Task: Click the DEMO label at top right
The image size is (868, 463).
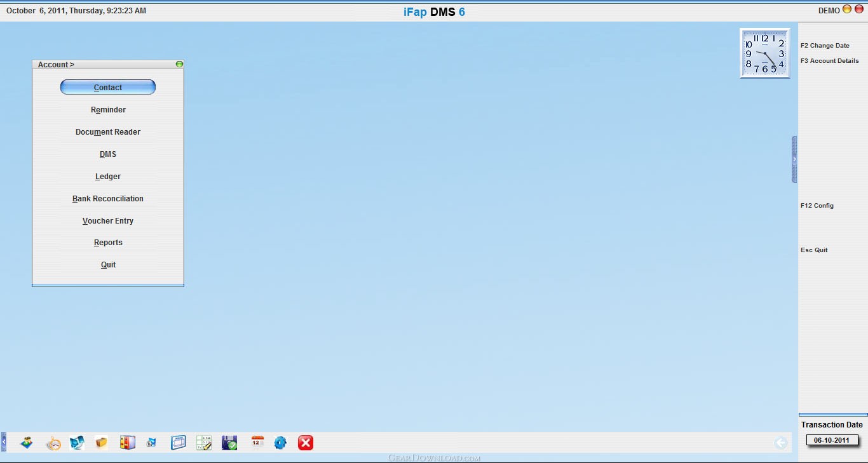Action: coord(829,11)
